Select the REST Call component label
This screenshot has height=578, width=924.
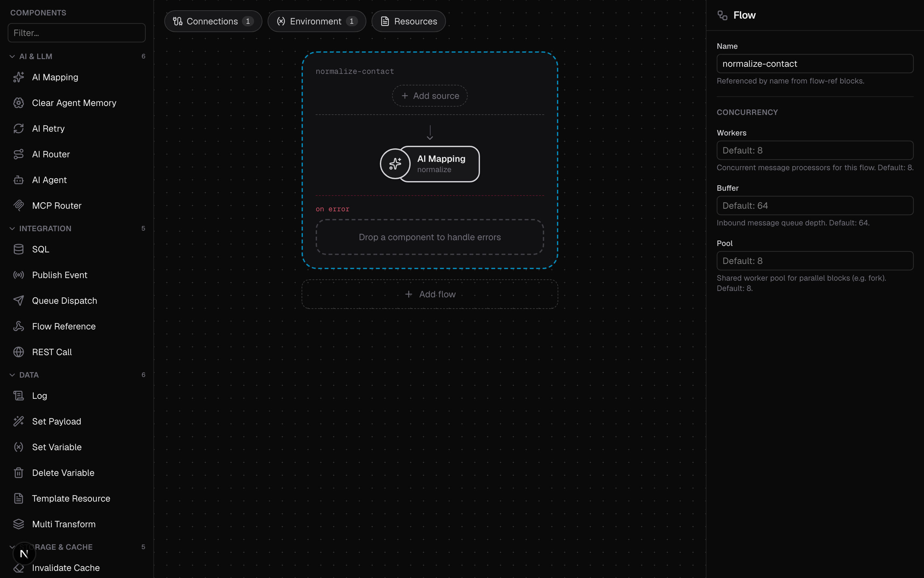pos(52,352)
